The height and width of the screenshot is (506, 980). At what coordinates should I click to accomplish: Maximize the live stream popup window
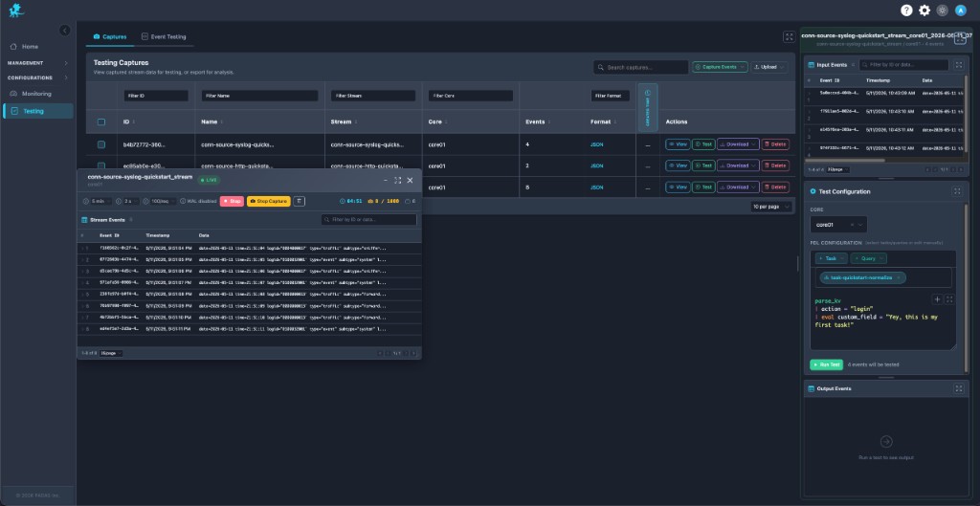click(x=397, y=180)
